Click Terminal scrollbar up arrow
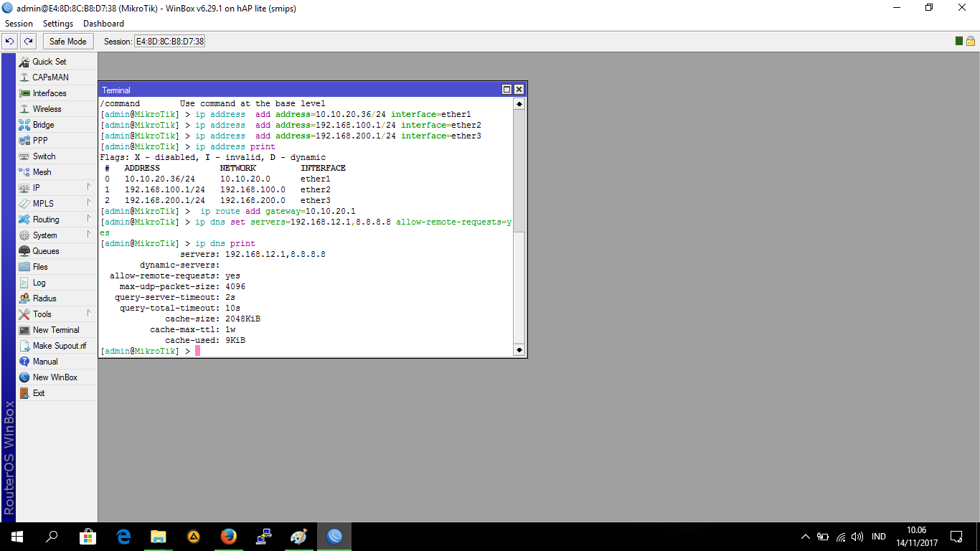 click(519, 104)
